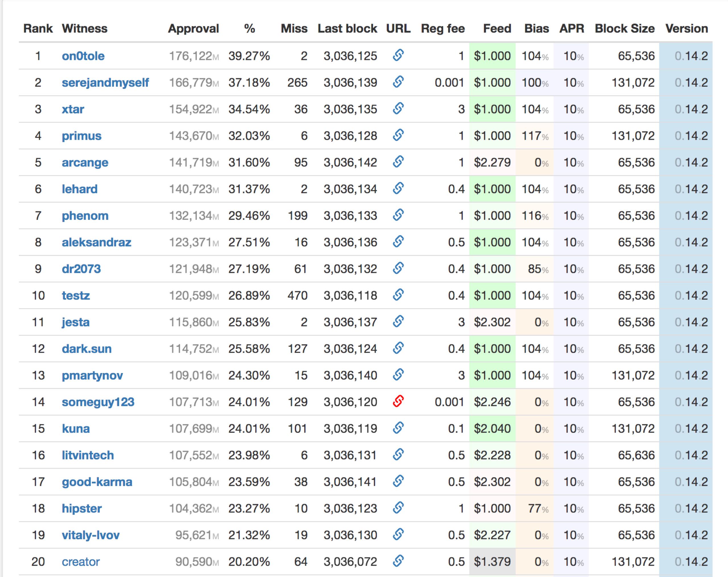Click the $1.379 gray feed cell
Screen dimensions: 728x577
[x=492, y=562]
